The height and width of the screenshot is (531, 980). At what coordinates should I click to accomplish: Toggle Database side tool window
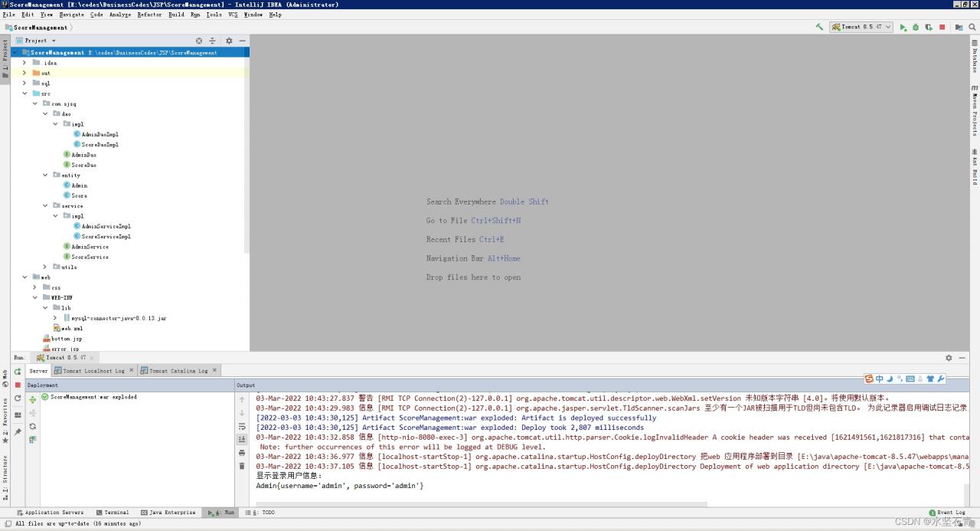coord(975,57)
